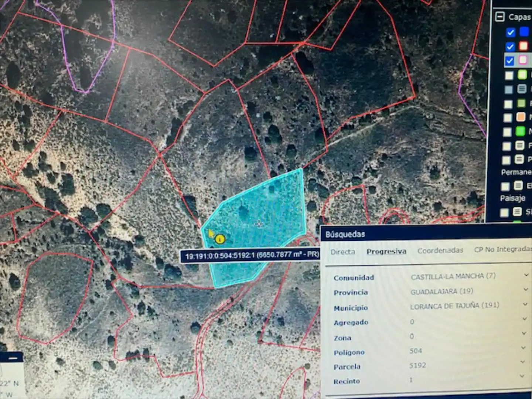This screenshot has height=399, width=532.
Task: Uncheck the pink-outlined swatch layer checkbox
Action: [x=510, y=61]
